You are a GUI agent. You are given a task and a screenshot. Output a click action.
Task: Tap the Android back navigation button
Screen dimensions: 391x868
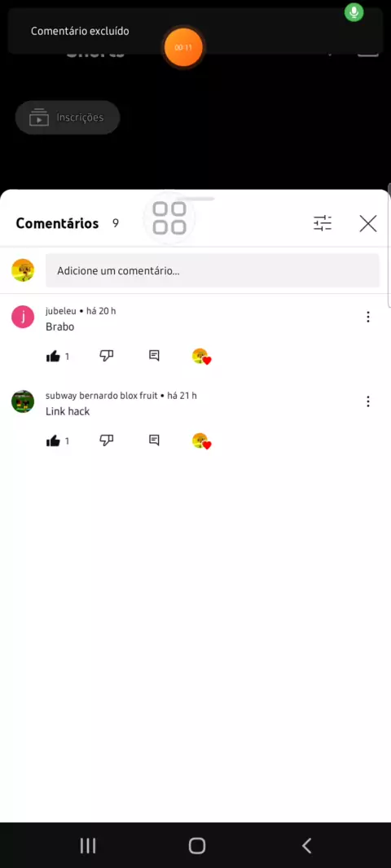click(x=306, y=845)
